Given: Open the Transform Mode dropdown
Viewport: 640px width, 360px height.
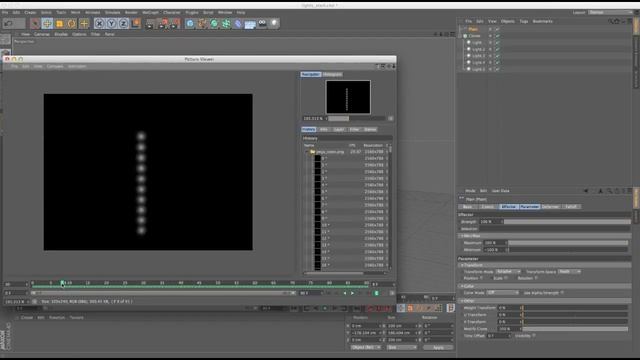Looking at the screenshot, I should [508, 271].
